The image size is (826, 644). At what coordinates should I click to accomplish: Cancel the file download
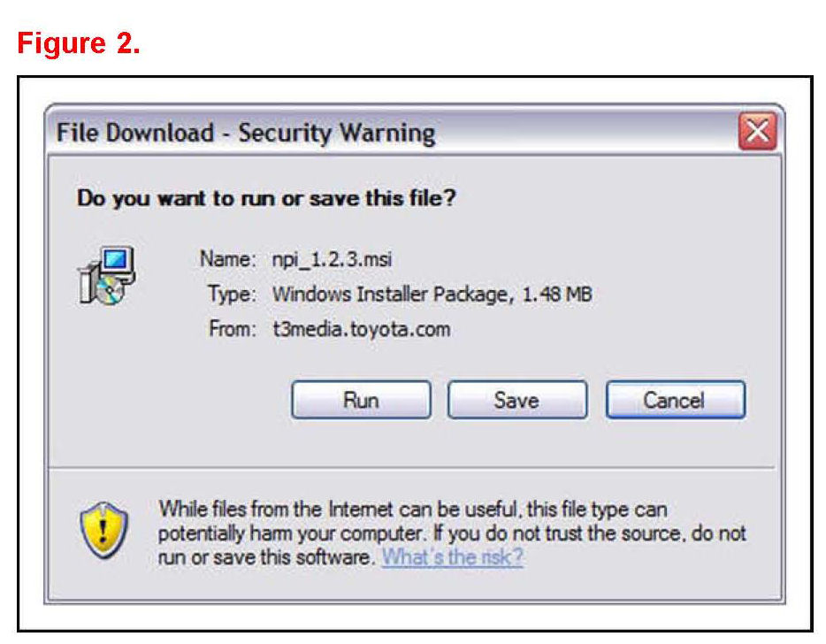click(675, 400)
